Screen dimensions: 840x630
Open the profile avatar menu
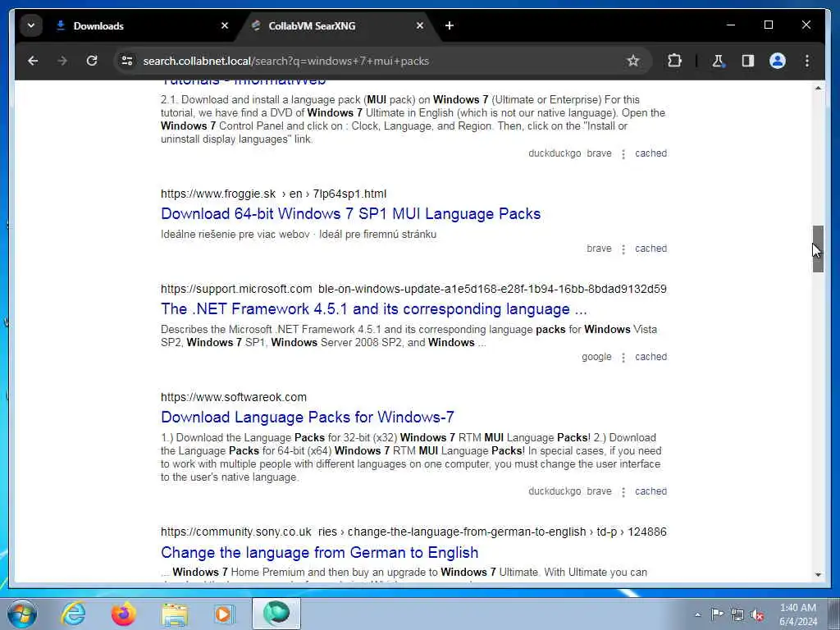[778, 61]
